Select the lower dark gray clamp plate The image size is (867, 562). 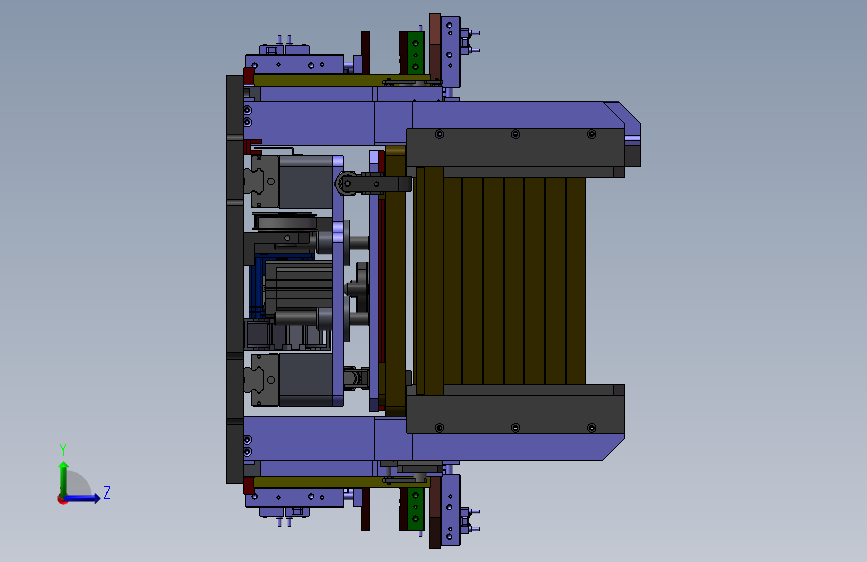click(515, 414)
